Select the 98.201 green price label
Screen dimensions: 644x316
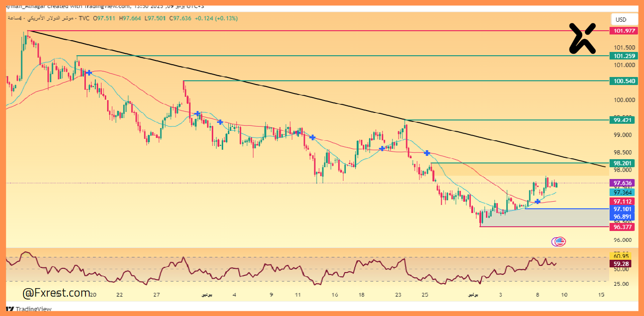(x=622, y=163)
